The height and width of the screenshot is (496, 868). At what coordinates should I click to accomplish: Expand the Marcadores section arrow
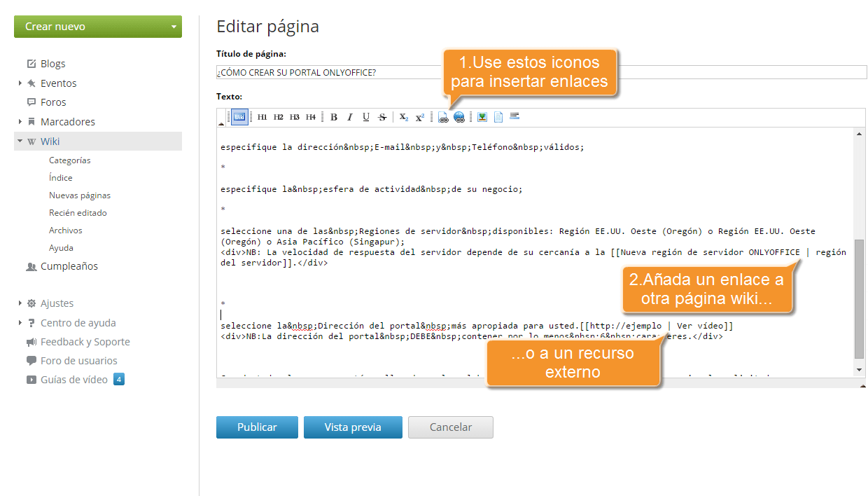pos(20,122)
